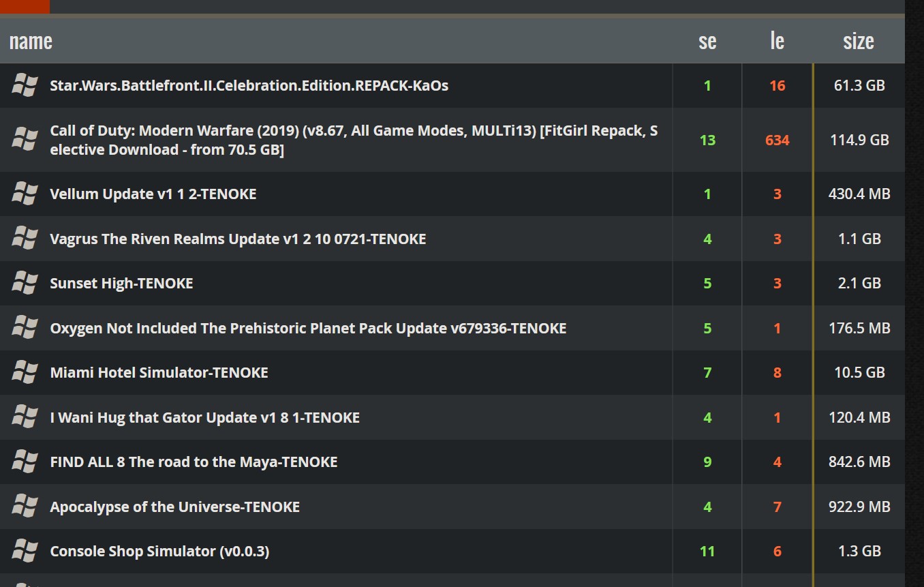Sort by the size column header
924x587 pixels.
pyautogui.click(x=859, y=42)
